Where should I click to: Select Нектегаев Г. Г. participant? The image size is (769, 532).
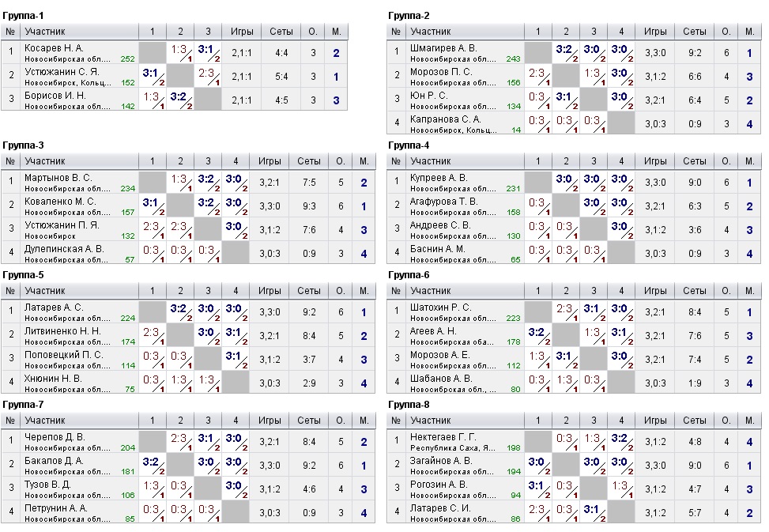pos(443,437)
